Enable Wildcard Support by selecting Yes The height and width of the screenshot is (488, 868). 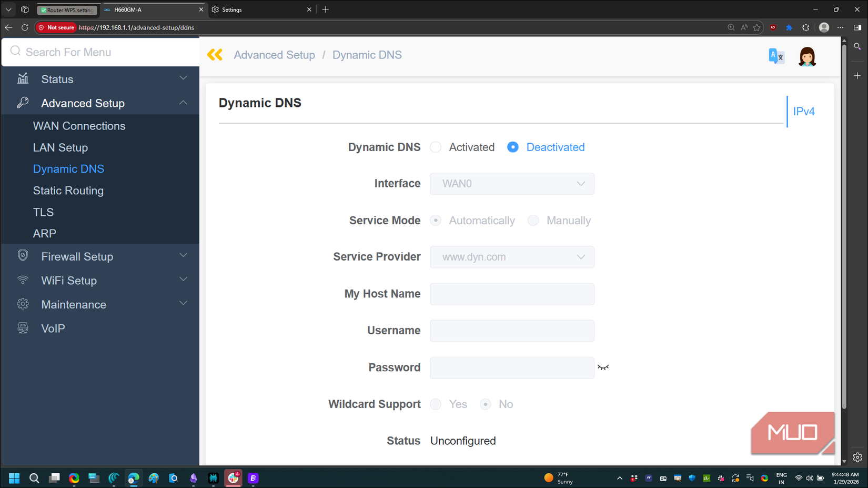click(x=436, y=404)
